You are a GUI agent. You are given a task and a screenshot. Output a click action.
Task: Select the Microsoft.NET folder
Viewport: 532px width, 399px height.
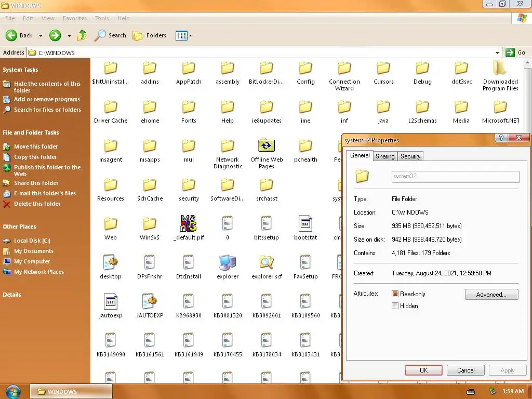[500, 112]
